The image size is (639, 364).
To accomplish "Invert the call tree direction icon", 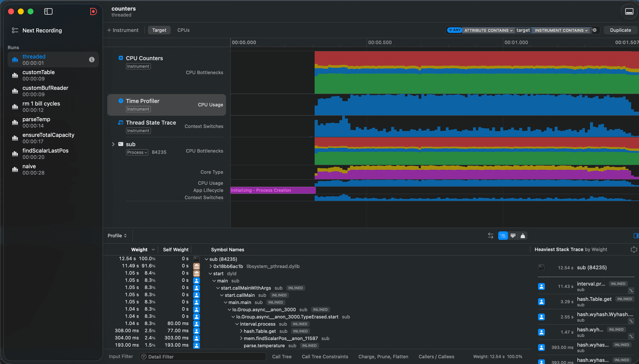I will click(490, 236).
